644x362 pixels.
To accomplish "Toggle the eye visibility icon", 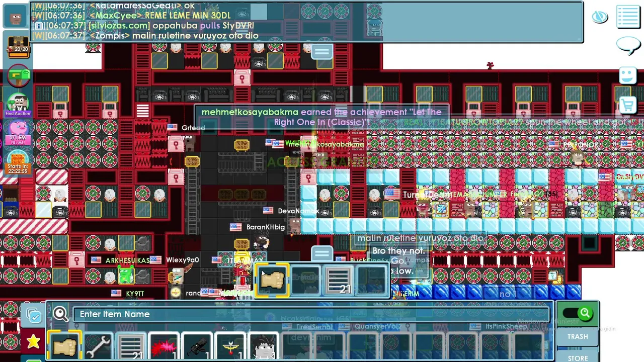I will click(600, 17).
